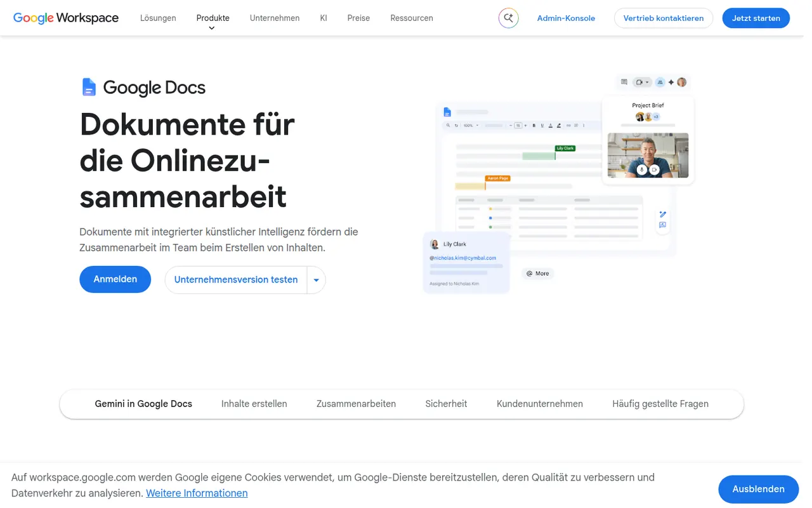Go to Häufig gestellte Fragen tab
Screen dimensions: 812x508
tap(660, 404)
